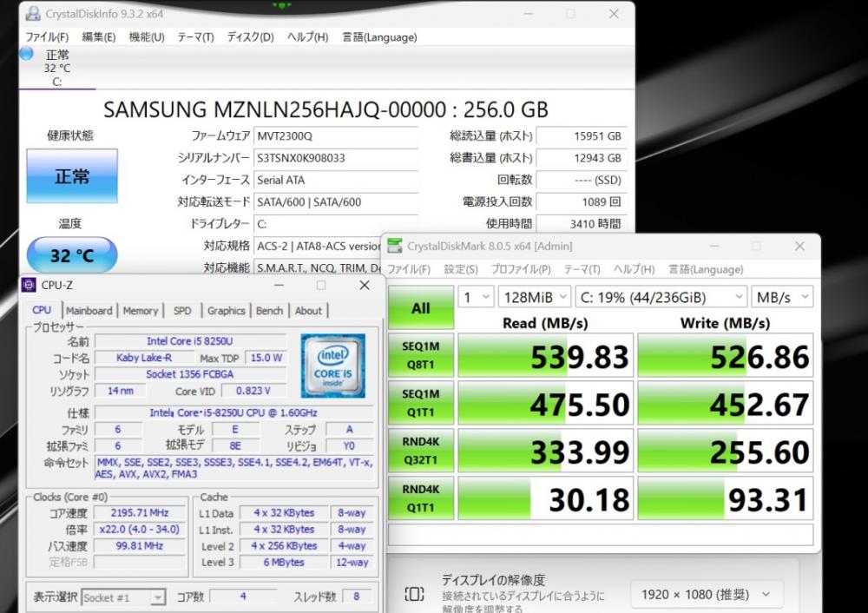868x613 pixels.
Task: Open the 言語(Language) menu in CrystalDiskMark
Action: 706,270
